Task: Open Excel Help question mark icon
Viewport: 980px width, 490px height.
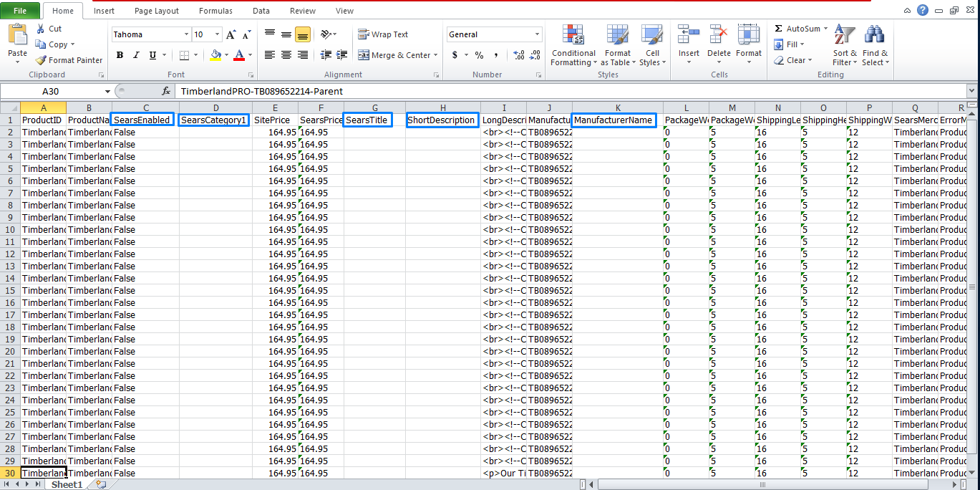Action: 923,10
